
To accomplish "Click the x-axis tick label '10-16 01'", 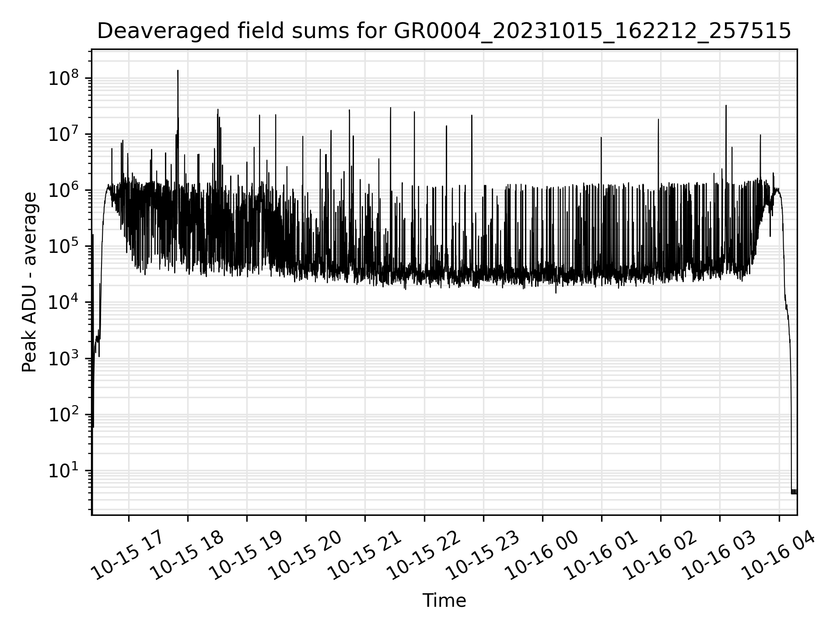I will (x=601, y=554).
